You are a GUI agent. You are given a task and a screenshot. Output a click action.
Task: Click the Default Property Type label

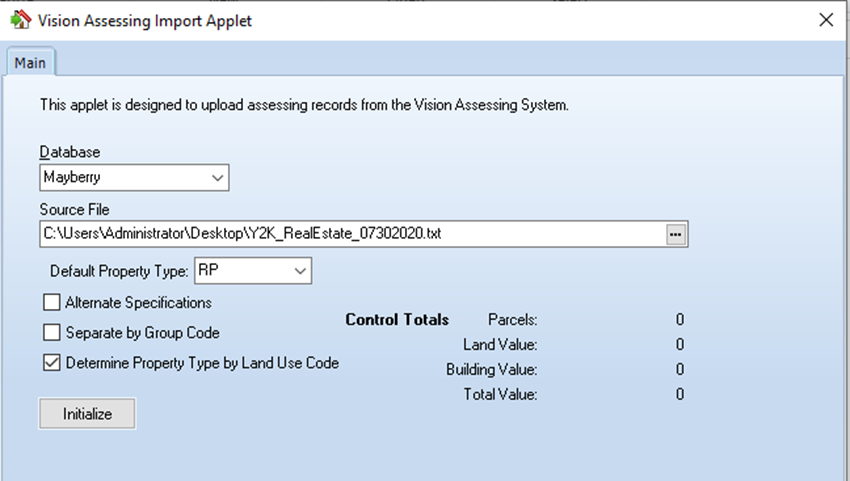(x=119, y=271)
